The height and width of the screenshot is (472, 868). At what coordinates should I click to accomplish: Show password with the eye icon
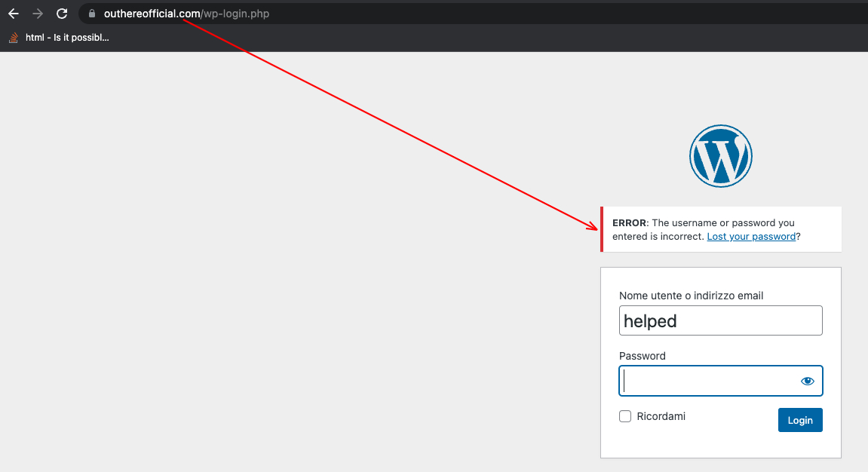click(808, 381)
